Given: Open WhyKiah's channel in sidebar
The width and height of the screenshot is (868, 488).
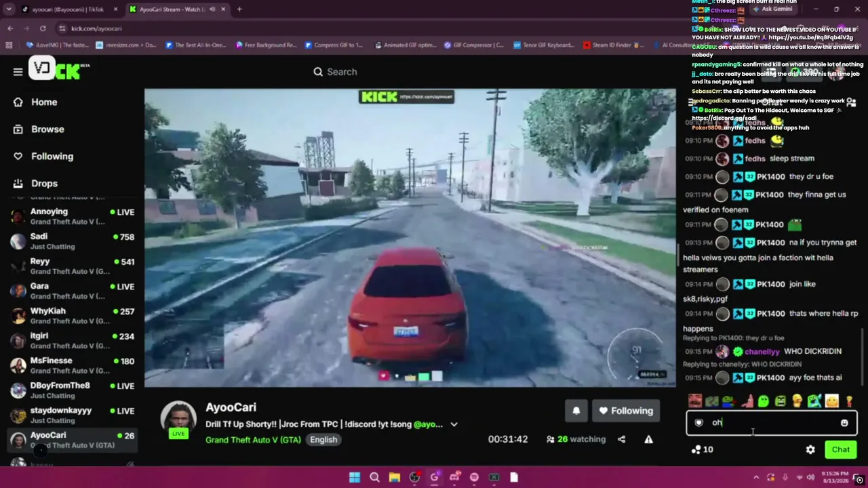Looking at the screenshot, I should [73, 315].
